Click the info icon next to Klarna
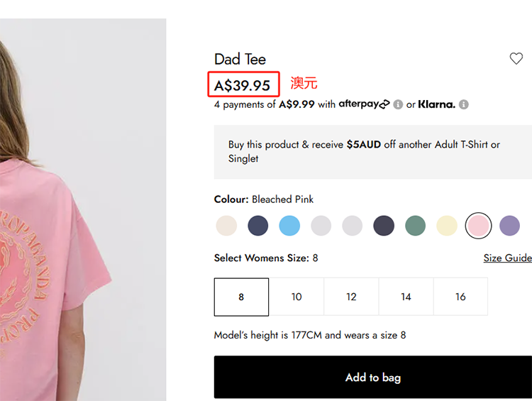This screenshot has height=401, width=532. coord(464,104)
